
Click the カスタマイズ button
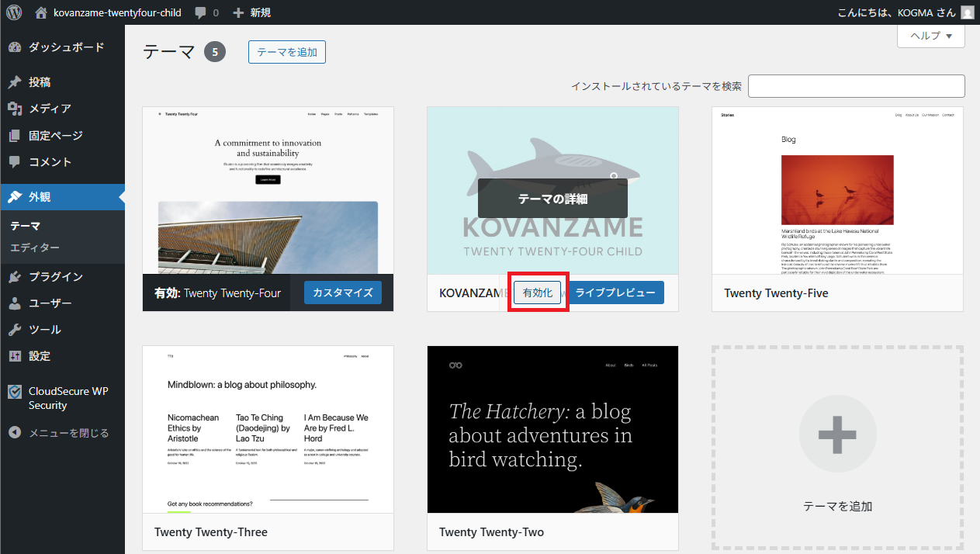pyautogui.click(x=342, y=293)
